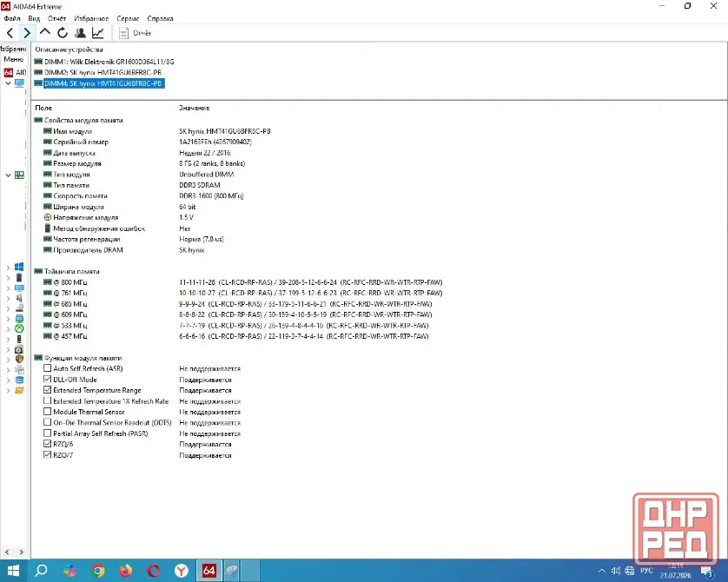Open taskbar search magnifier
The width and height of the screenshot is (728, 582).
click(x=42, y=571)
